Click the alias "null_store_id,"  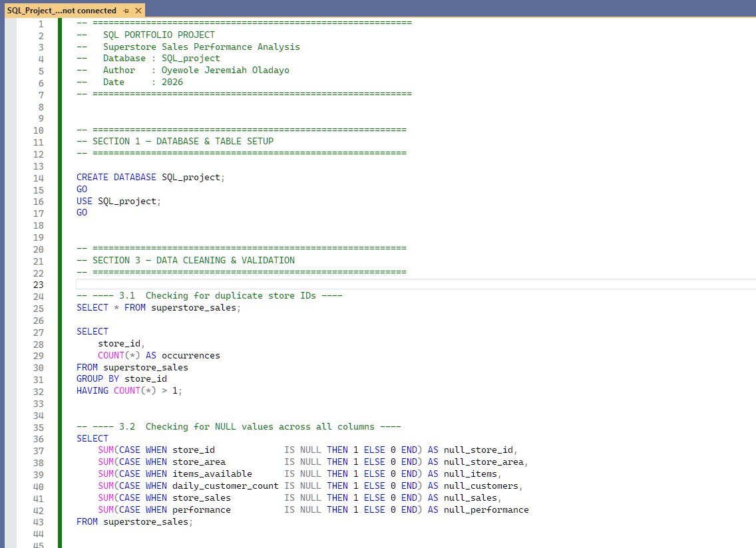coord(480,450)
